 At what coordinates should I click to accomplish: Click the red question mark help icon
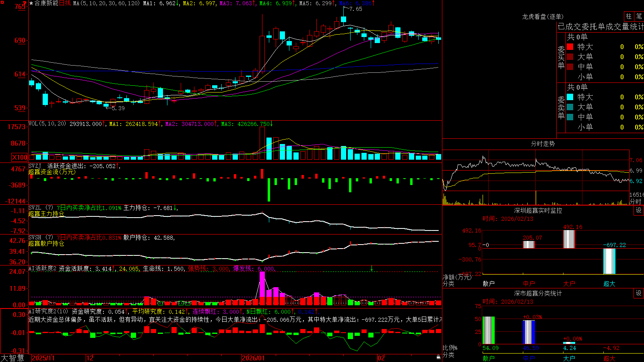tap(25, 4)
